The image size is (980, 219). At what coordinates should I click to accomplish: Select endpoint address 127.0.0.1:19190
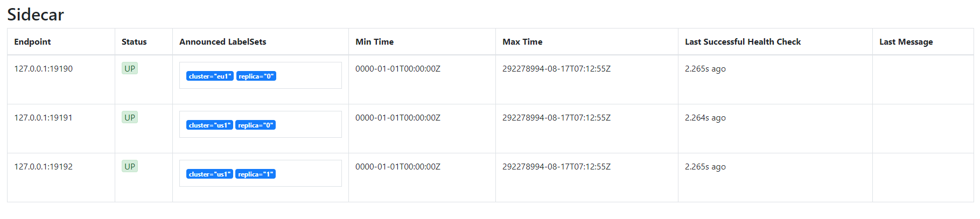pos(44,69)
